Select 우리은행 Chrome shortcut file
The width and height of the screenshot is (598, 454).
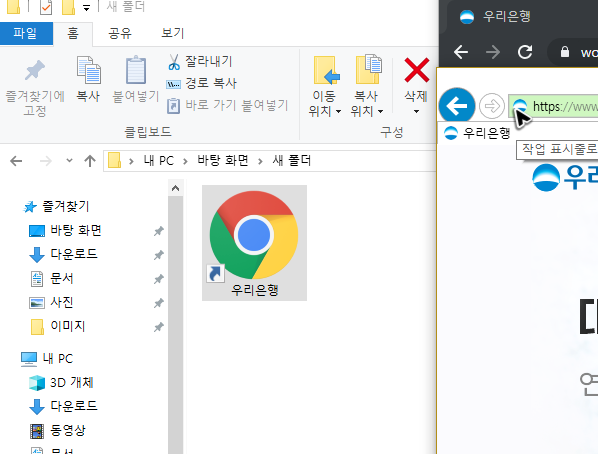click(x=254, y=243)
